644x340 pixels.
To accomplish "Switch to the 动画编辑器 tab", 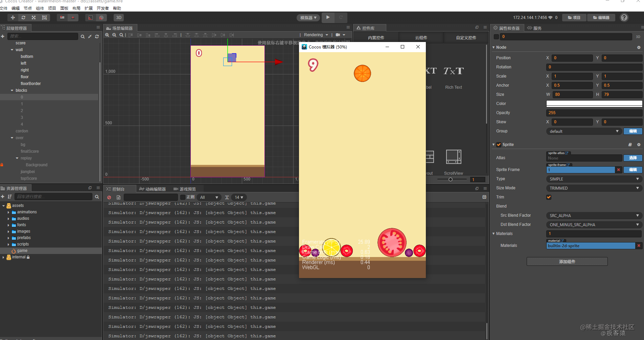I will [x=153, y=189].
